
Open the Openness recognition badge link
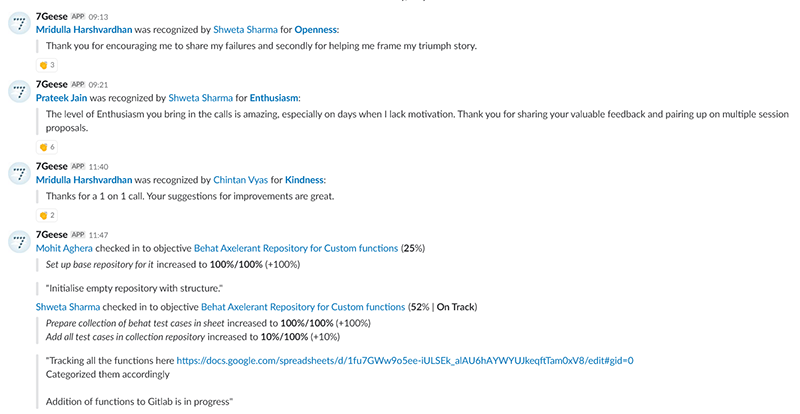pyautogui.click(x=315, y=30)
